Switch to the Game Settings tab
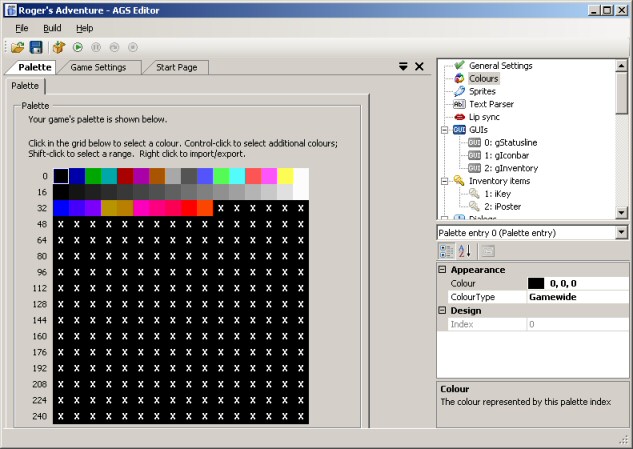The height and width of the screenshot is (449, 633). pyautogui.click(x=97, y=67)
